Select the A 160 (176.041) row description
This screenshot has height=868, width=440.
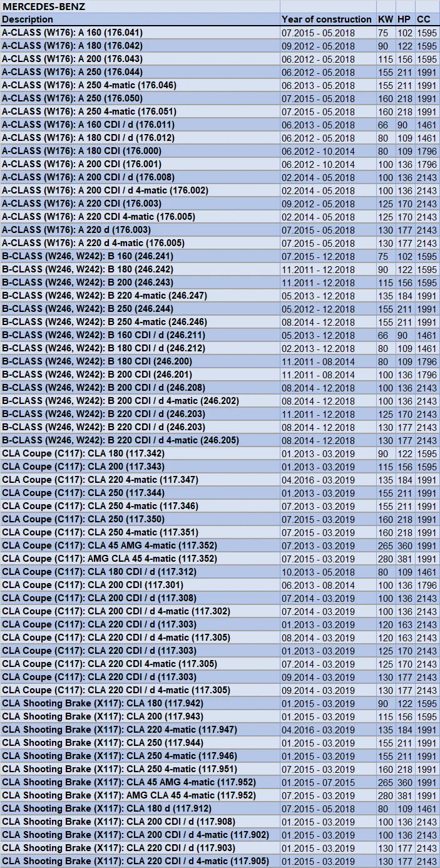140,33
